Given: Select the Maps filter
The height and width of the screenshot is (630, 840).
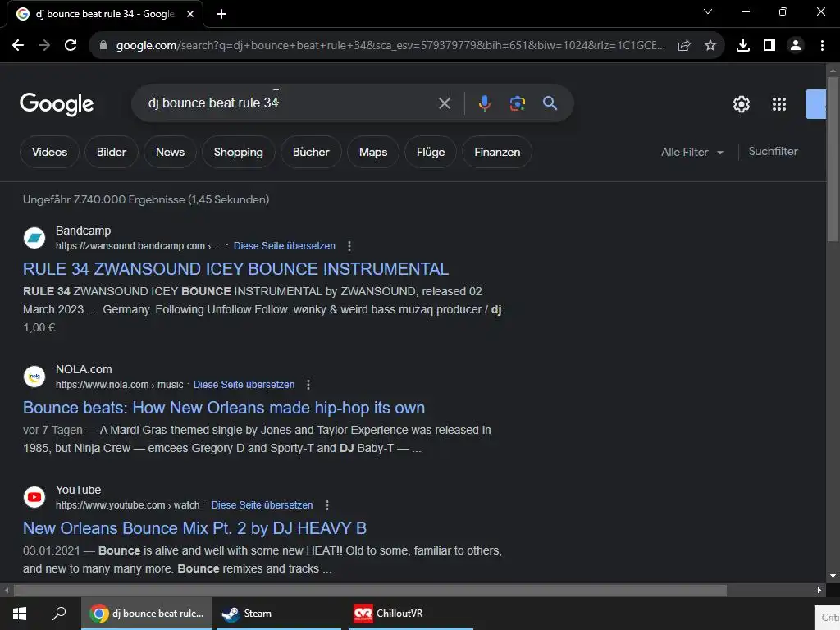Looking at the screenshot, I should (x=373, y=152).
